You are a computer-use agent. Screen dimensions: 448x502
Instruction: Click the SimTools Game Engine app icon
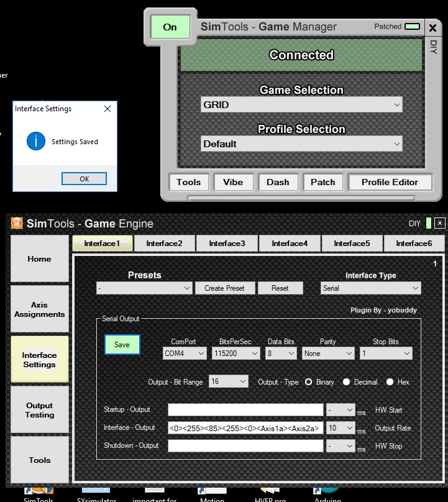point(17,223)
